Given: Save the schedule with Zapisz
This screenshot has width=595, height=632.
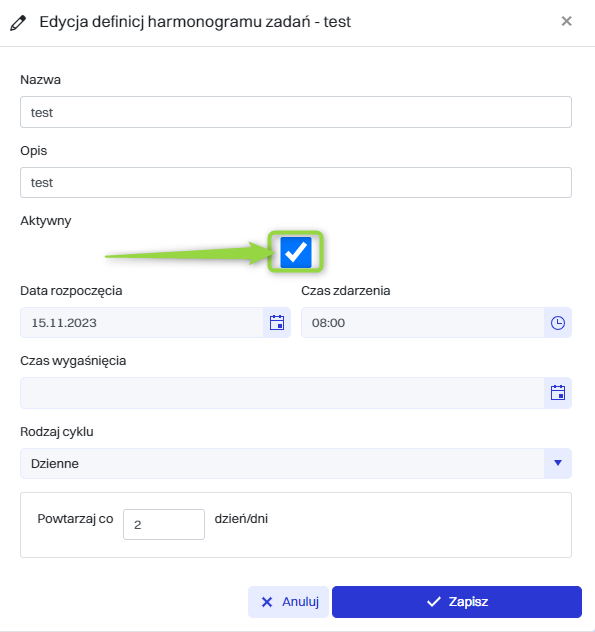Looking at the screenshot, I should [457, 602].
